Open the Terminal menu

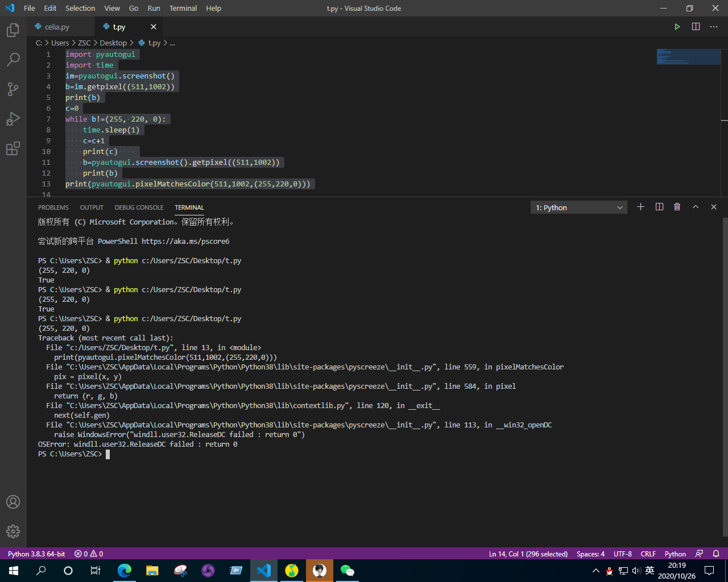point(183,8)
